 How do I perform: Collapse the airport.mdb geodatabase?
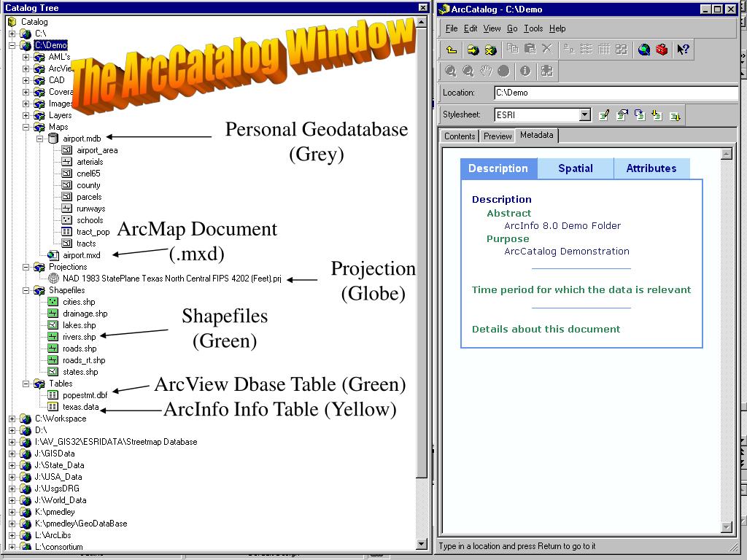click(x=40, y=139)
